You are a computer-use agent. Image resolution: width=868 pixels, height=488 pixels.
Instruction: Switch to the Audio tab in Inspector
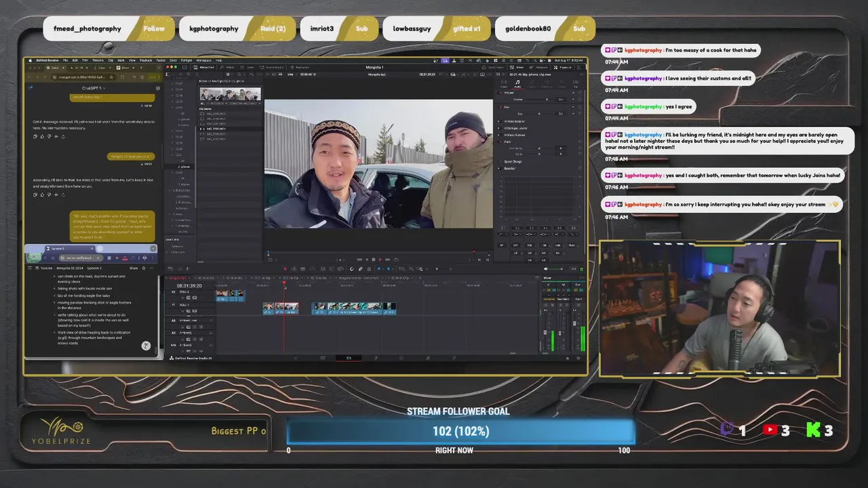517,84
